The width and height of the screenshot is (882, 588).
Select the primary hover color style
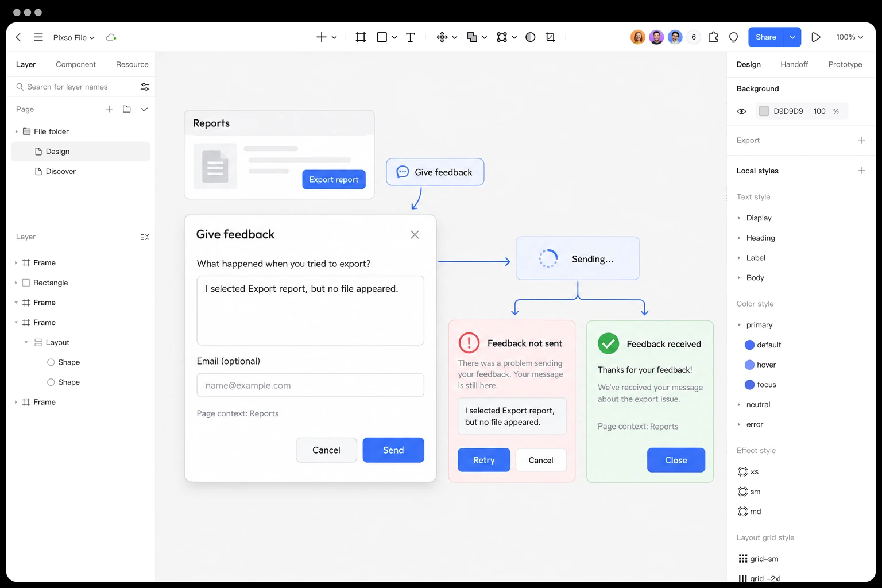[x=760, y=365]
